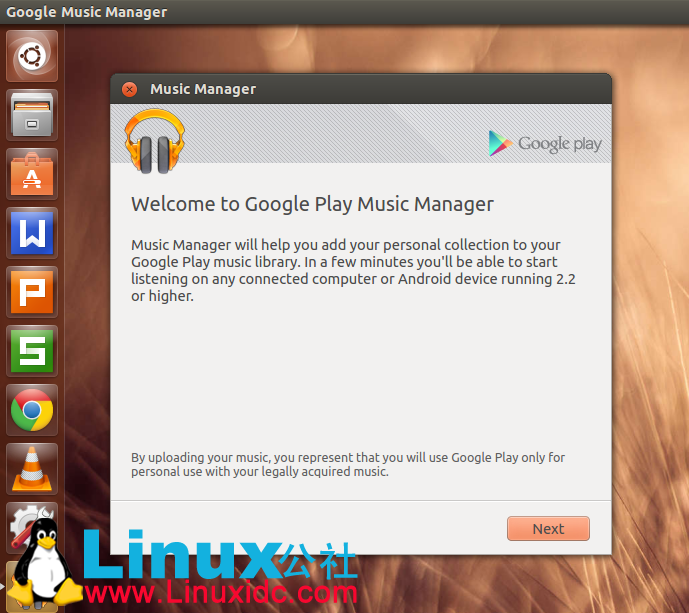Open the Ubuntu Dash home launcher
The image size is (689, 613).
click(x=32, y=56)
